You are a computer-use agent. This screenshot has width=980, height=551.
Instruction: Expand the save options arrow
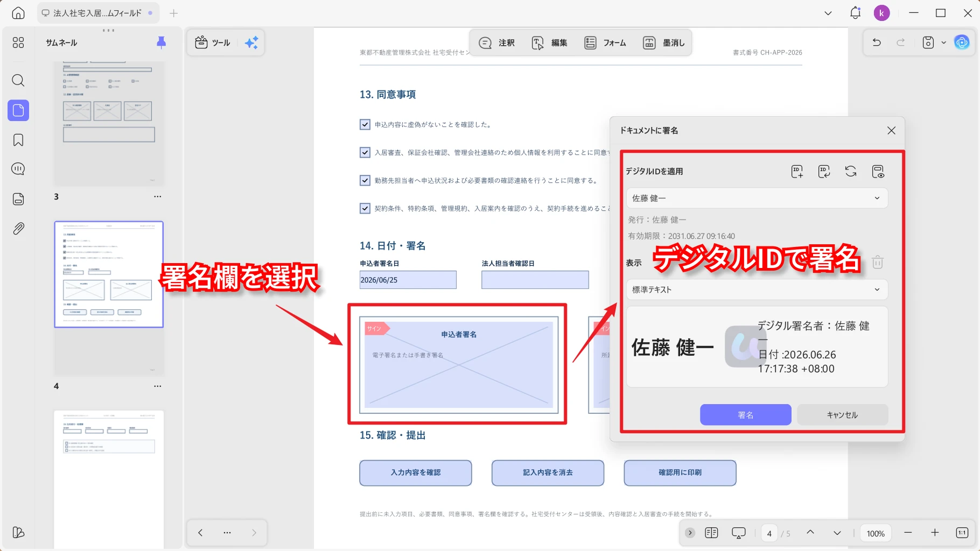click(943, 42)
